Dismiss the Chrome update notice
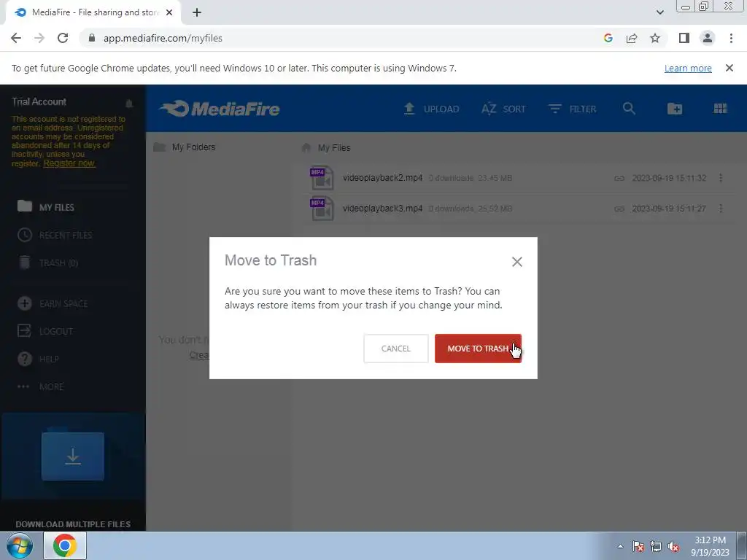Screen dimensions: 747x560 coord(729,68)
